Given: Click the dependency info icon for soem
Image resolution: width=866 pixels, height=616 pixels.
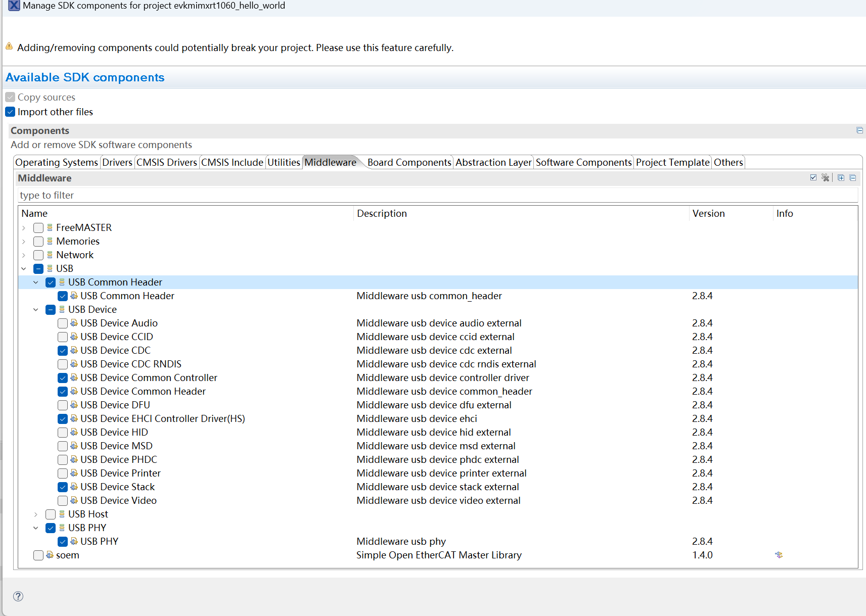Looking at the screenshot, I should click(779, 555).
